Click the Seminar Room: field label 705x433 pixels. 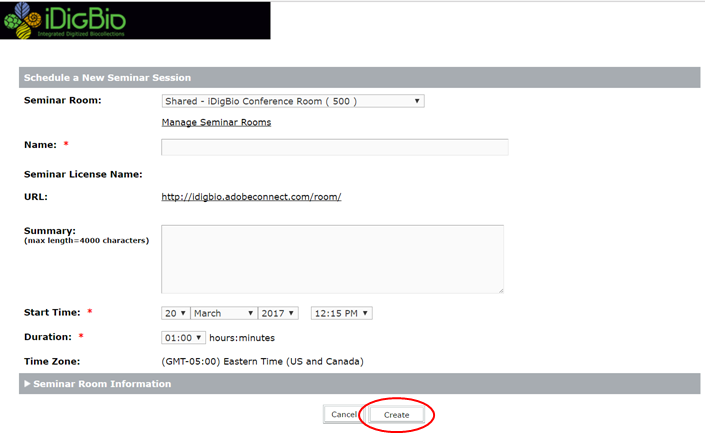[x=62, y=100]
